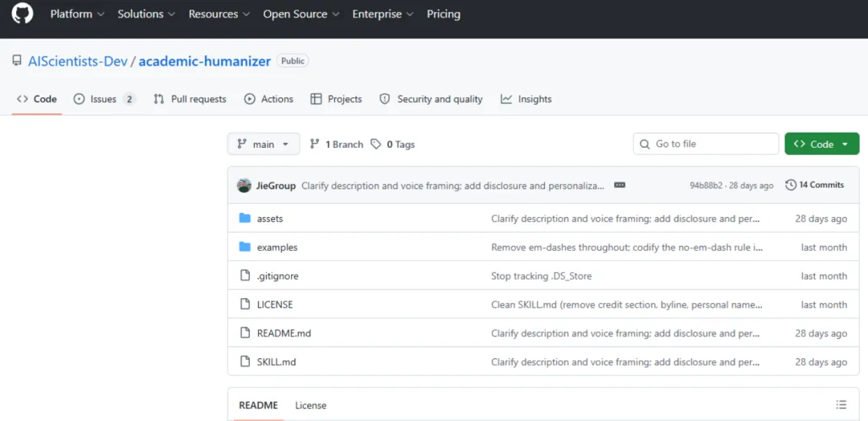Viewport: 868px width, 421px height.
Task: Click the magnifier icon in file search
Action: [645, 144]
